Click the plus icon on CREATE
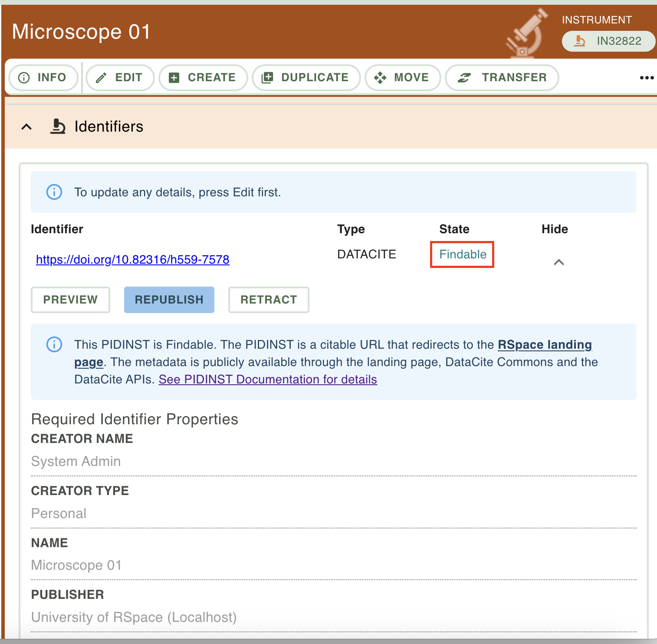Screen dimensions: 657x644 tap(174, 78)
